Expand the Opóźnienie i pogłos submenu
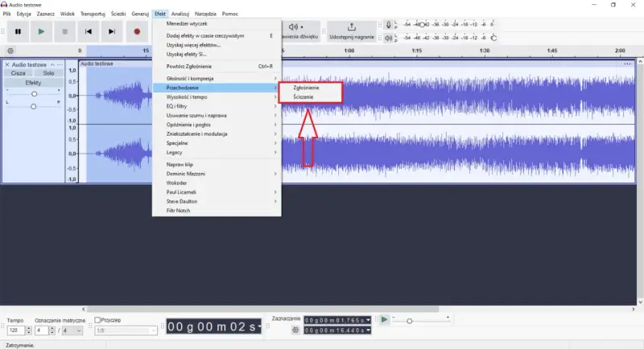The image size is (644, 349). click(217, 125)
